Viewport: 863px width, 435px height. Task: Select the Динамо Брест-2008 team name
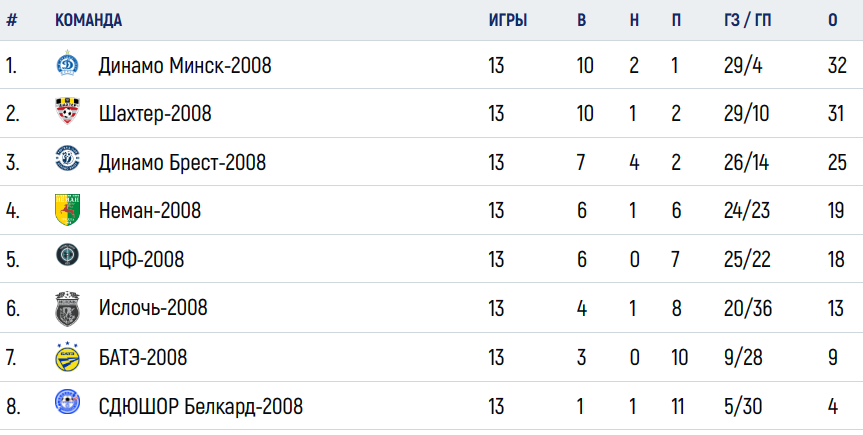[182, 162]
